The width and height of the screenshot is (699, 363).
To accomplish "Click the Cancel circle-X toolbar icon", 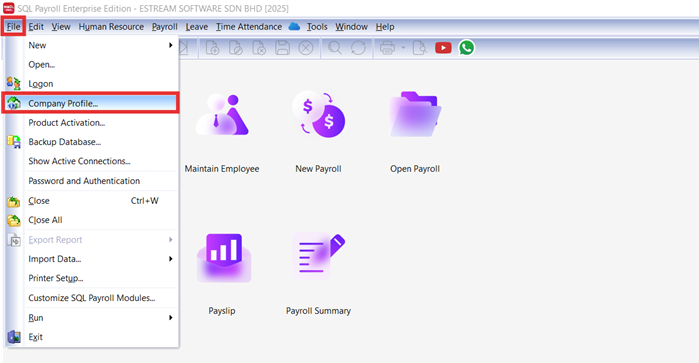I will point(306,48).
